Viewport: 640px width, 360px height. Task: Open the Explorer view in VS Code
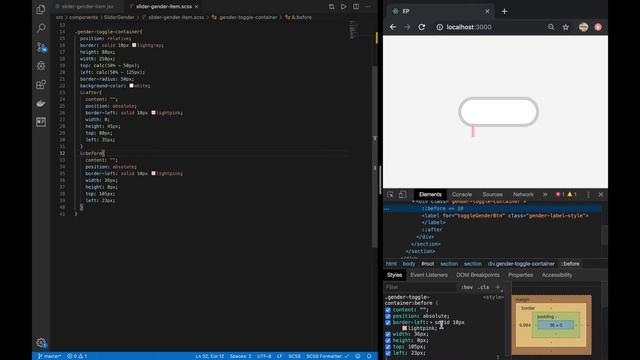41,9
